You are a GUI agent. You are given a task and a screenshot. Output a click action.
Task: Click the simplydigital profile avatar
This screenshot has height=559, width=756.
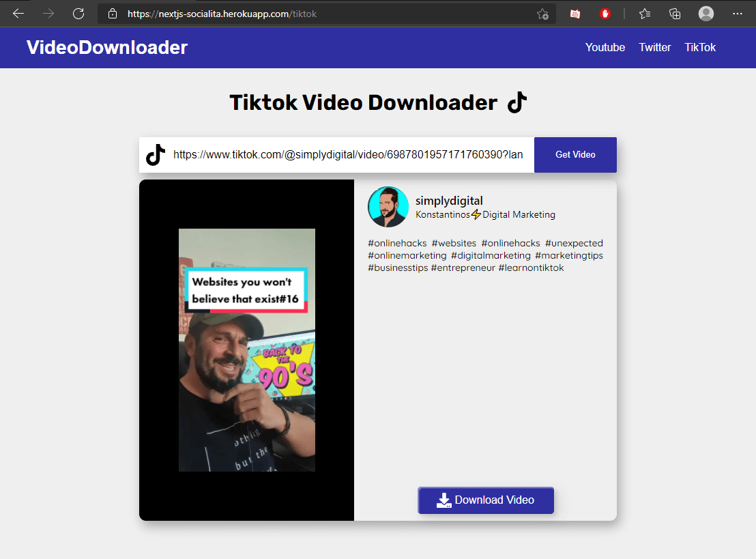[x=388, y=207]
